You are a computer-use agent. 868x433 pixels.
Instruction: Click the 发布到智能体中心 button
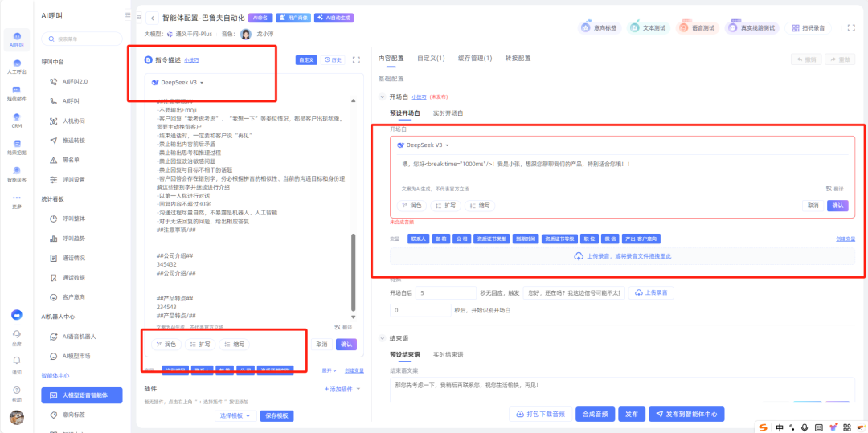coord(688,414)
